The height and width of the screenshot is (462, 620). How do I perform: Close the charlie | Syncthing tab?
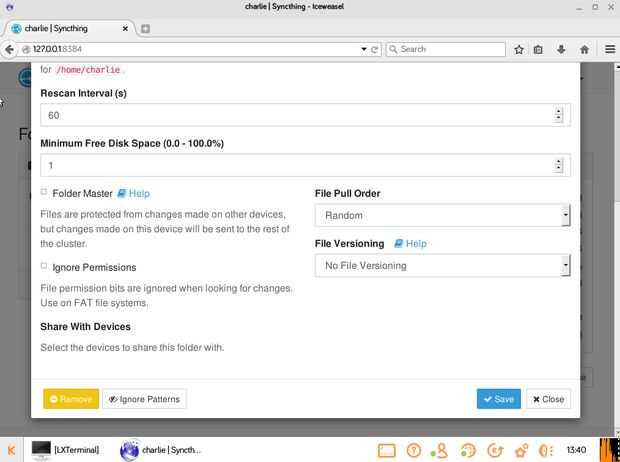pyautogui.click(x=125, y=28)
